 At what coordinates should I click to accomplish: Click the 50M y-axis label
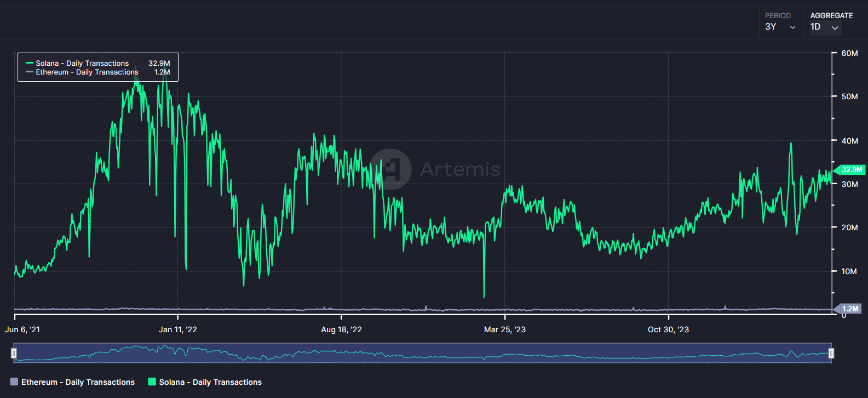tap(849, 96)
